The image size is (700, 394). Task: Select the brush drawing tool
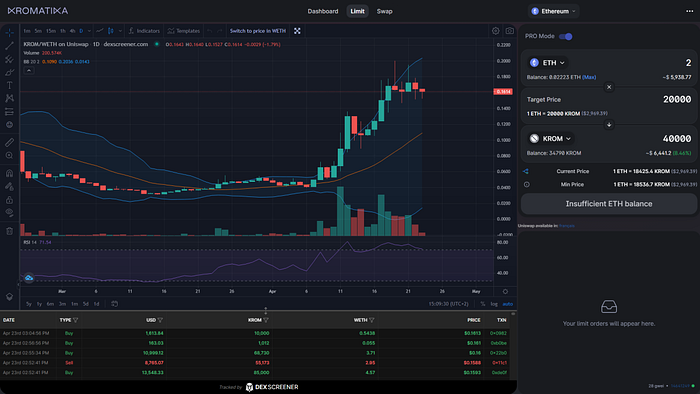point(9,72)
